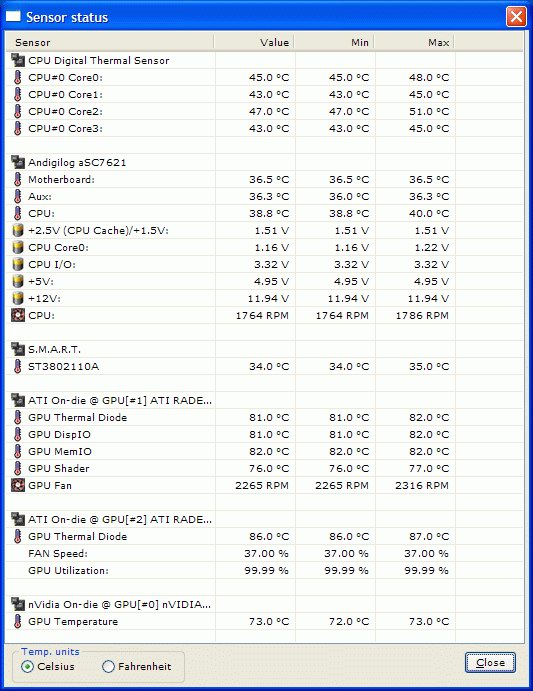Click the thermometer icon beside GPU Shader

click(x=18, y=468)
